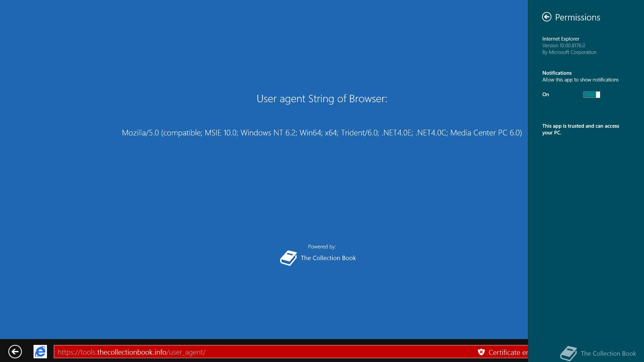Go back from the Permissions panel
This screenshot has width=644, height=362.
coord(546,17)
